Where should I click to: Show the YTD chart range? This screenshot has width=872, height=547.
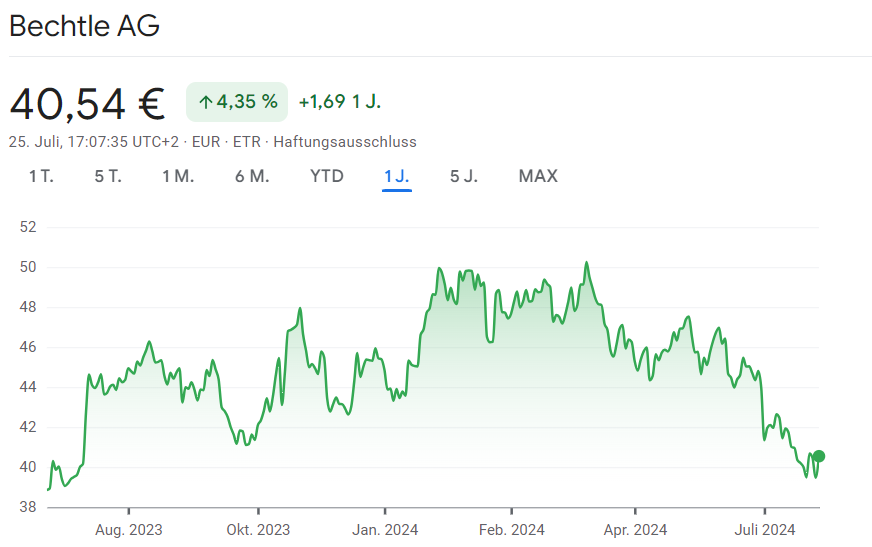pos(327,176)
